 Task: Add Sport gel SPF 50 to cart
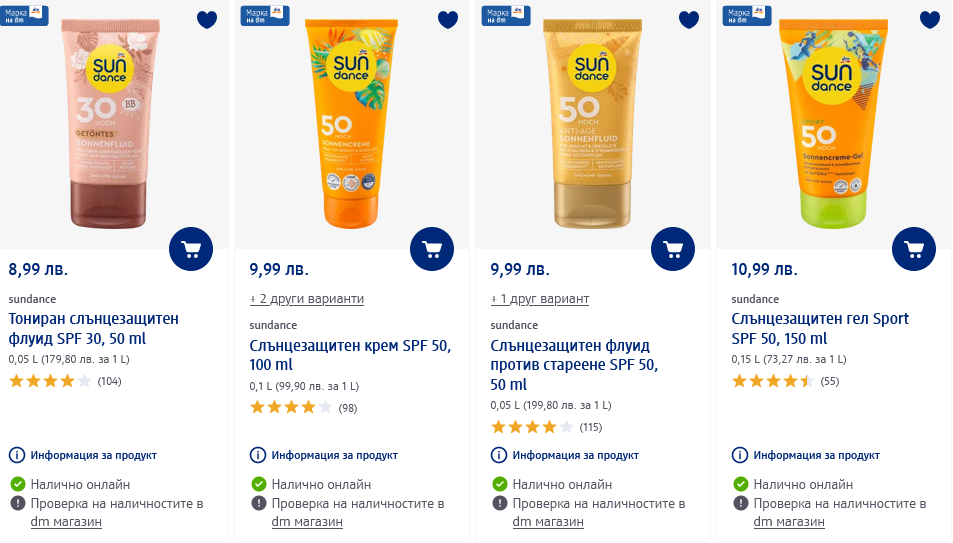[914, 249]
